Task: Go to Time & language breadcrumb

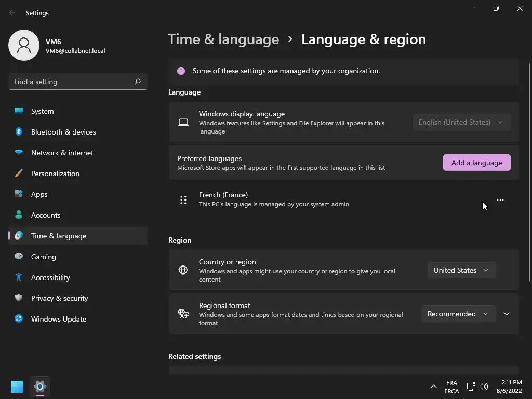Action: pos(223,39)
